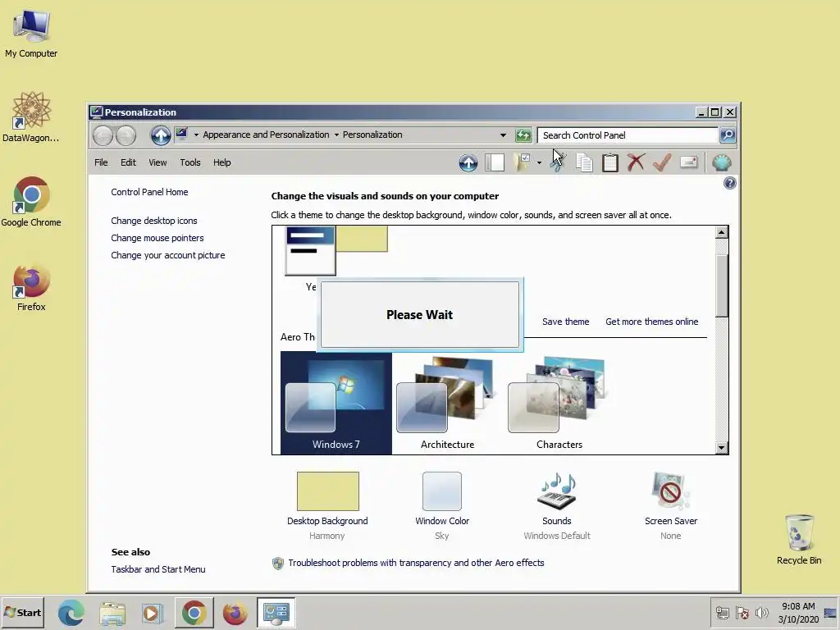The image size is (840, 630).
Task: Expand breadcrumb arrow before Personalization
Action: (x=336, y=135)
